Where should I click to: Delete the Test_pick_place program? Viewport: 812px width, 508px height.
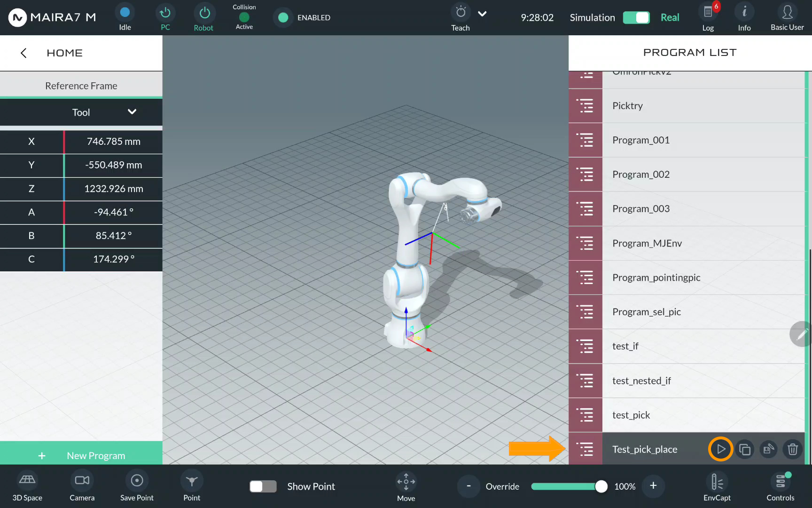793,450
